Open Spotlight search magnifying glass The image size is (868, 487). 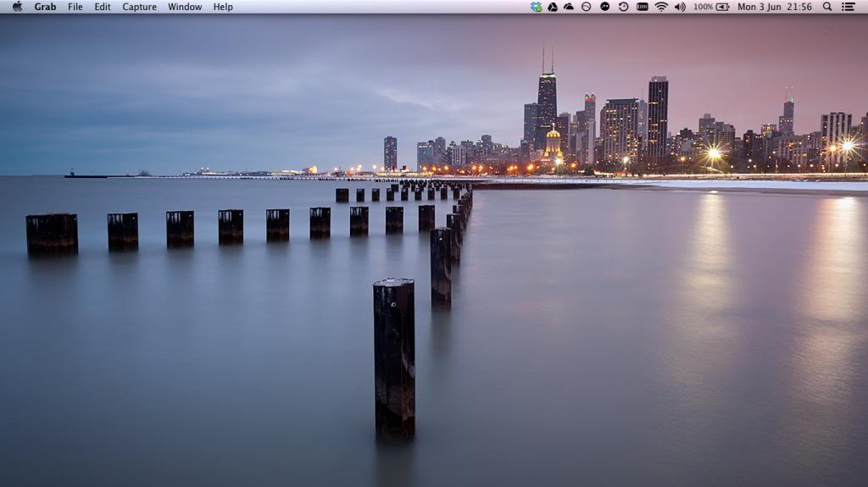[827, 7]
